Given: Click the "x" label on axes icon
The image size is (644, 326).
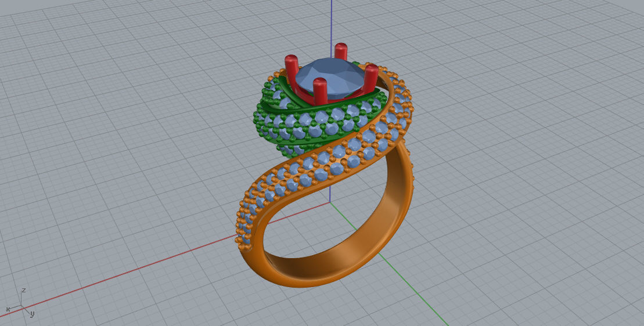Looking at the screenshot, I should click(x=8, y=309).
